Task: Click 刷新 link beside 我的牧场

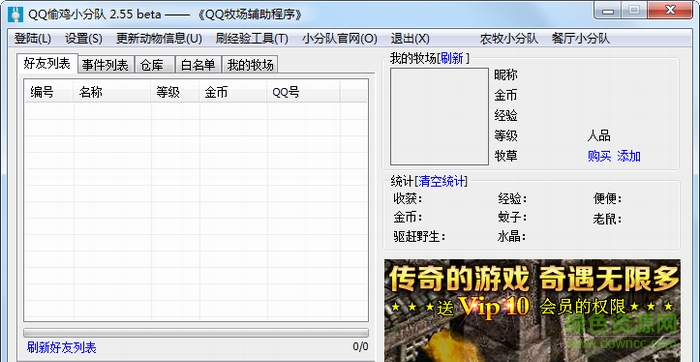Action: (451, 58)
